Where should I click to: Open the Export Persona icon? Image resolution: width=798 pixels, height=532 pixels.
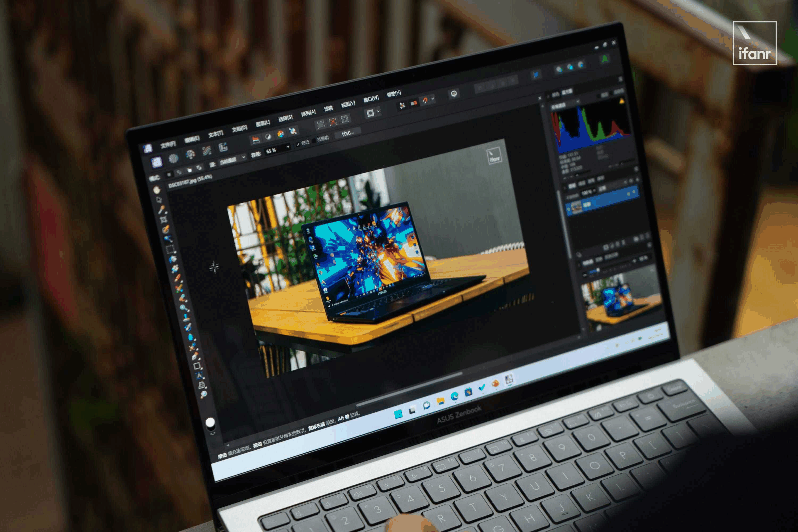[223, 147]
